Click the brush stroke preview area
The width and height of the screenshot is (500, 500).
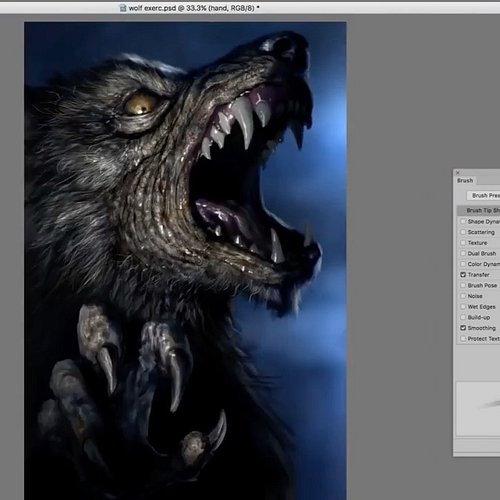(478, 409)
